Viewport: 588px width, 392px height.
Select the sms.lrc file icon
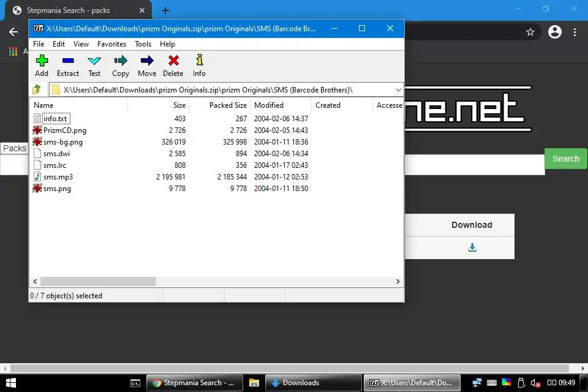(37, 165)
